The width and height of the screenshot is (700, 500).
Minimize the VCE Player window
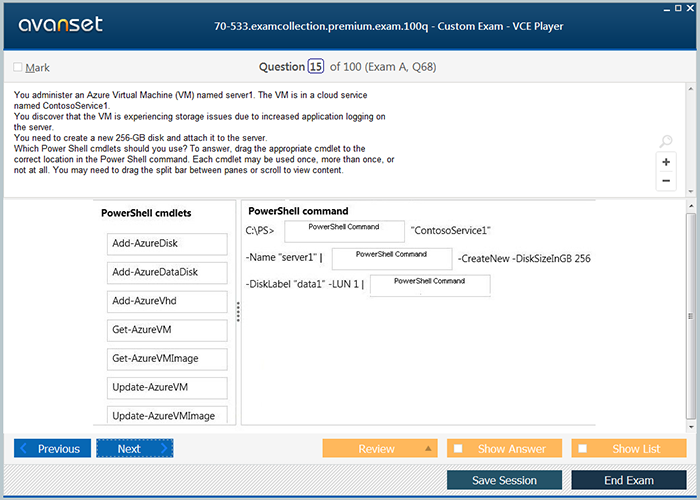[667, 9]
